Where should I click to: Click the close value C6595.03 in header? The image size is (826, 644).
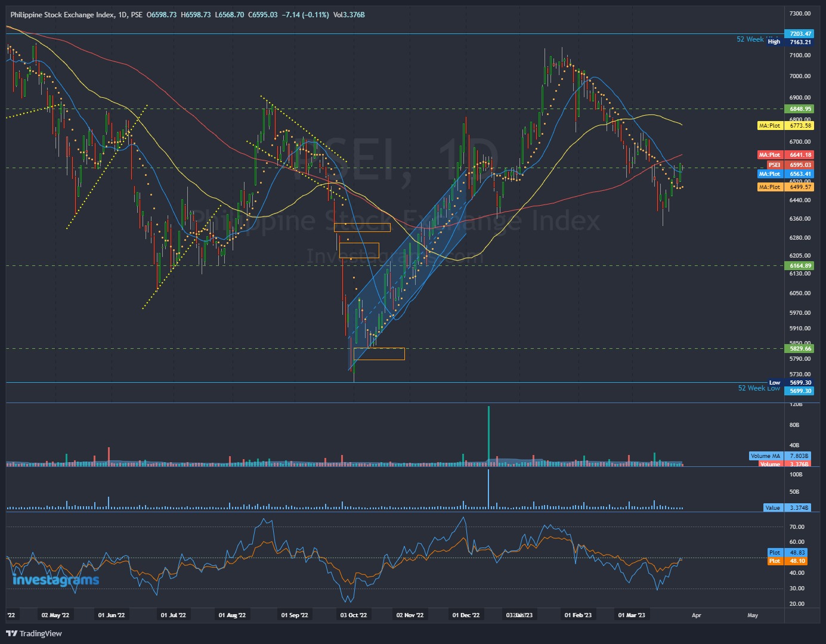click(x=263, y=15)
